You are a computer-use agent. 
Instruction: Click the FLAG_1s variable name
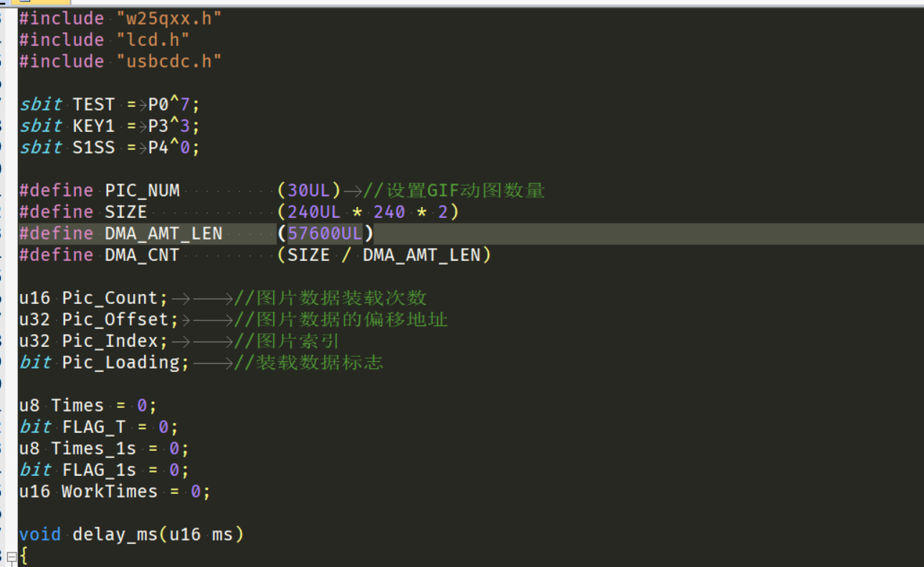[99, 470]
